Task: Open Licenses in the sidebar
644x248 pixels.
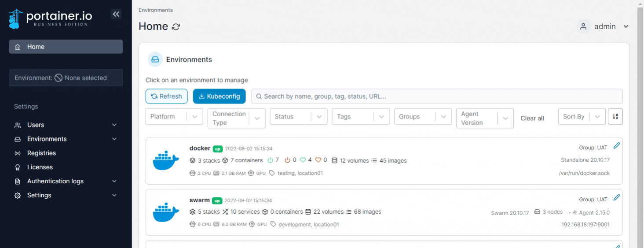Action: coord(40,167)
